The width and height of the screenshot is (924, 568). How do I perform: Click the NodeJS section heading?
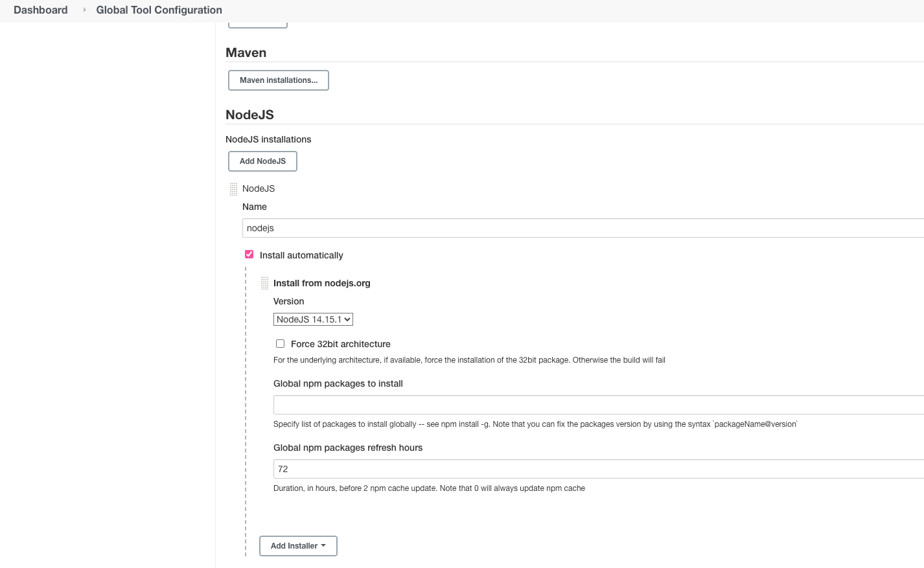point(249,115)
